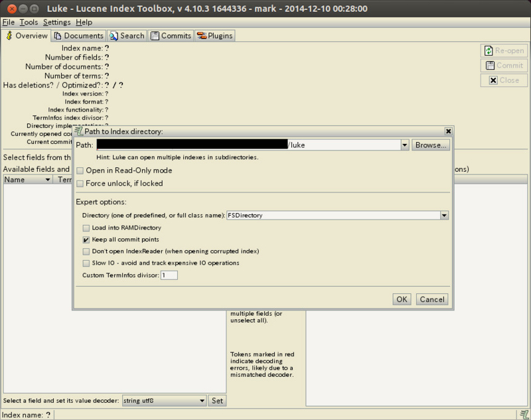Click the Hint text about subdirectories
531x420 pixels.
point(177,157)
